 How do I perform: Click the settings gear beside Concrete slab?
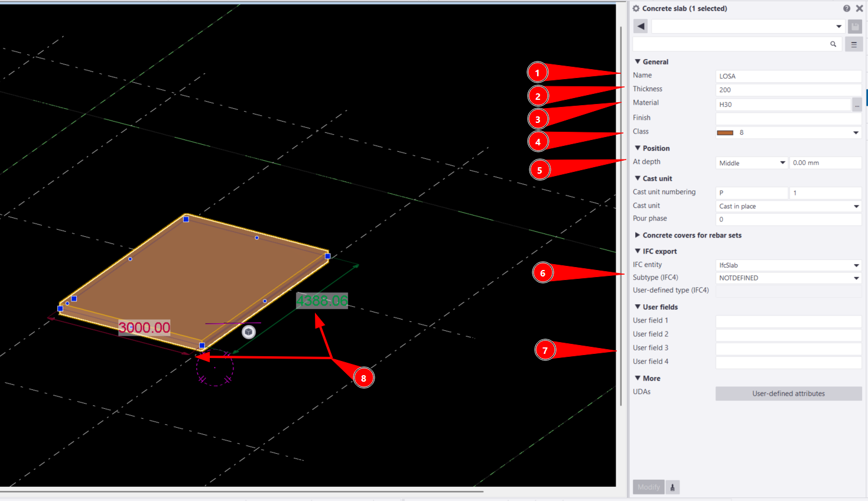[x=636, y=8]
